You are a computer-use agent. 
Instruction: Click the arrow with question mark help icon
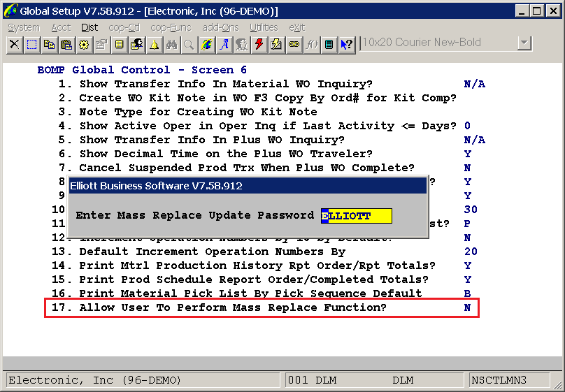[x=347, y=44]
